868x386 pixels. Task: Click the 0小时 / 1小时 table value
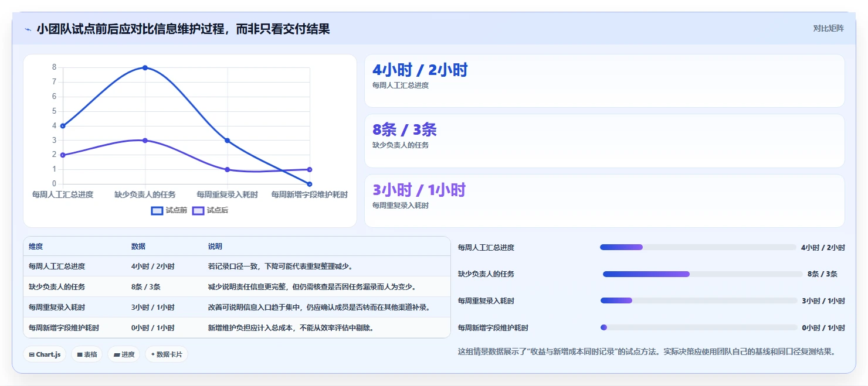[153, 328]
